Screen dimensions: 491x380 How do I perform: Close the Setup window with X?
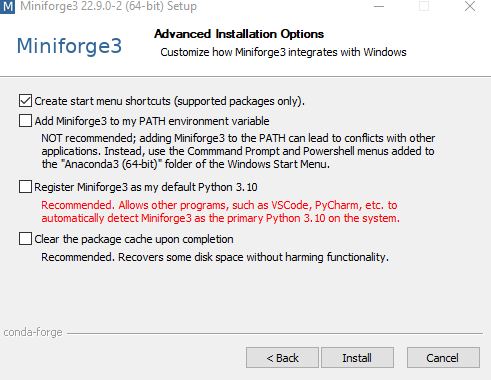[x=470, y=6]
